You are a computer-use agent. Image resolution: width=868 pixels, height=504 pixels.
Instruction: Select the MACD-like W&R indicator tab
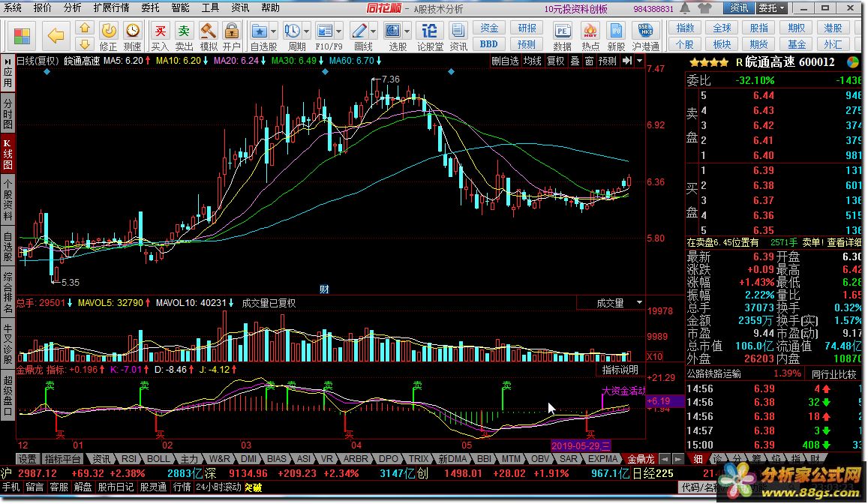(x=220, y=459)
